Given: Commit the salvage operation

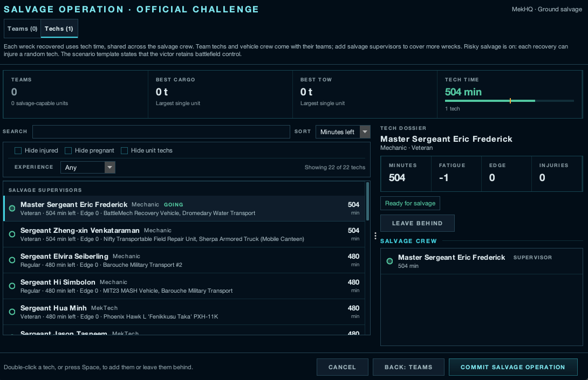Looking at the screenshot, I should pyautogui.click(x=512, y=367).
